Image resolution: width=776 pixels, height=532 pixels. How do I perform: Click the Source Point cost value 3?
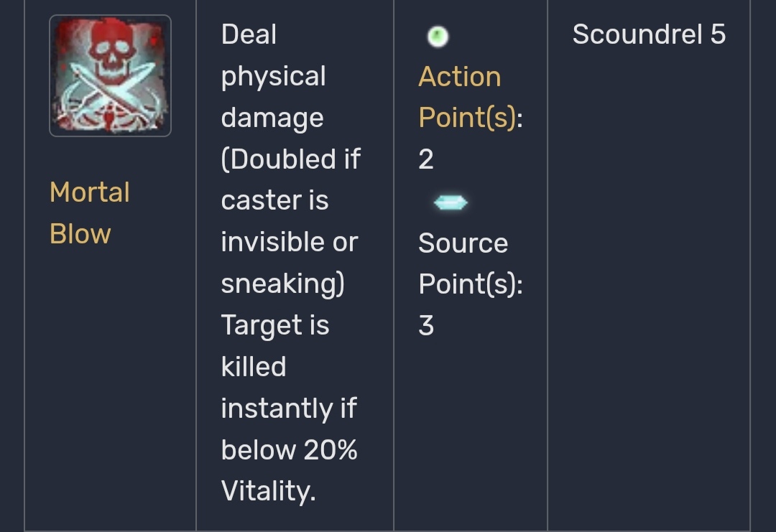pos(426,326)
